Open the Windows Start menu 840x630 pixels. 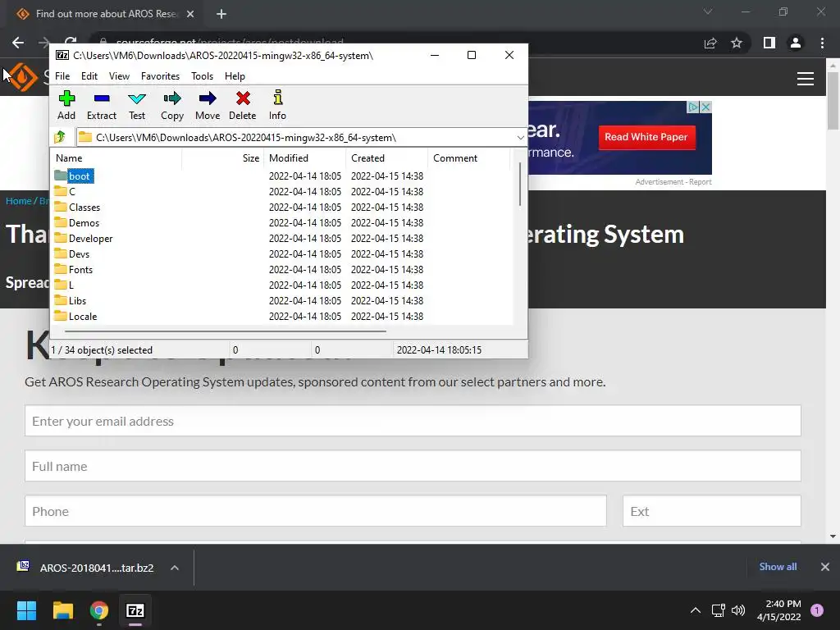pos(26,610)
